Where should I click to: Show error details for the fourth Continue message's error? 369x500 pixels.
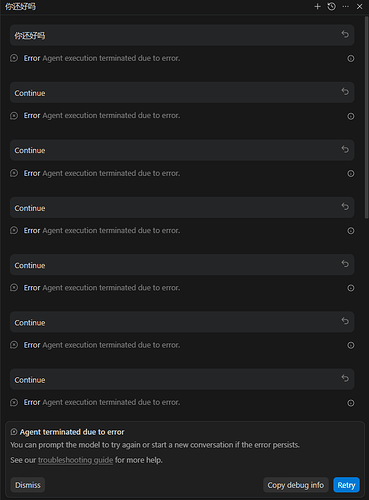click(351, 288)
